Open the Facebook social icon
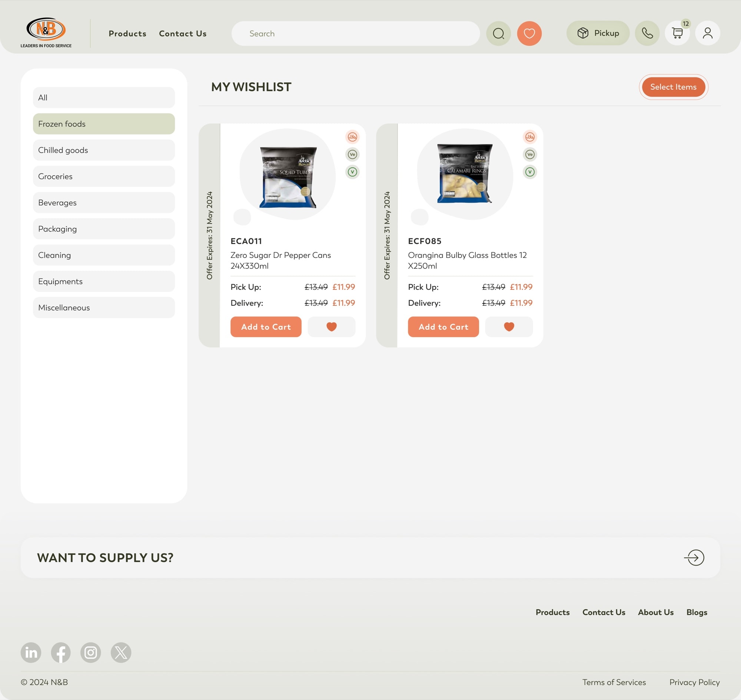 tap(61, 653)
